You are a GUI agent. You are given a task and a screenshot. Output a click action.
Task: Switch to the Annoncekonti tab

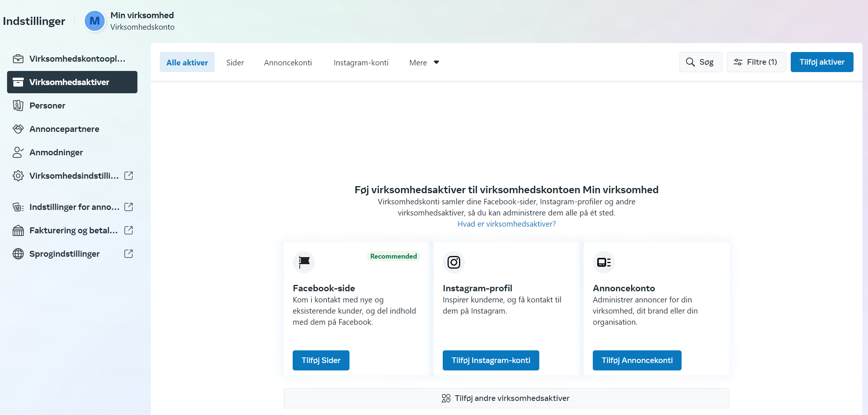288,62
